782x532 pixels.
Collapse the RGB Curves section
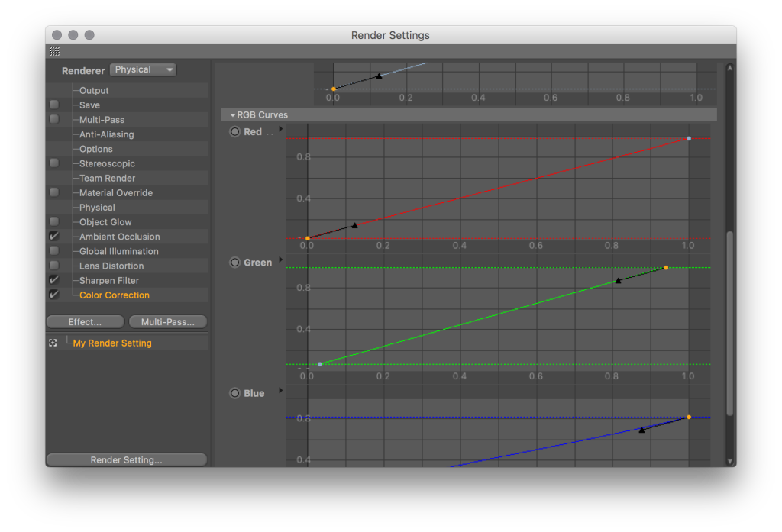(232, 114)
